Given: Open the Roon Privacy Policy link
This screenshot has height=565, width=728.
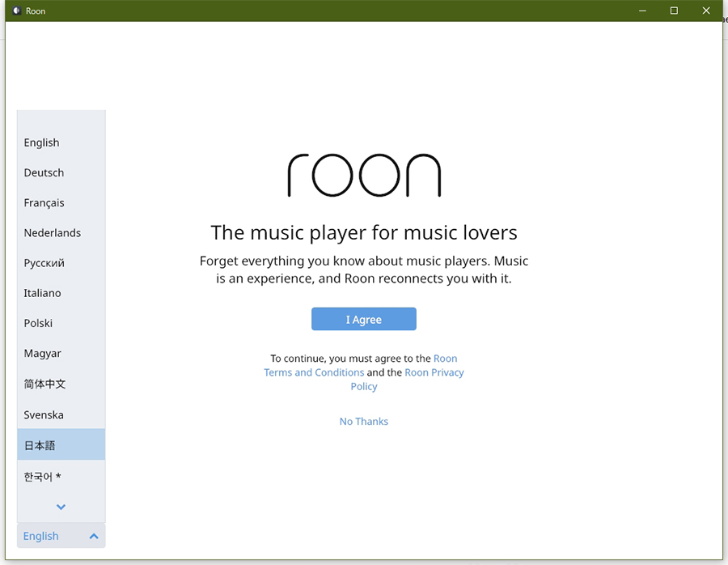Looking at the screenshot, I should point(434,372).
